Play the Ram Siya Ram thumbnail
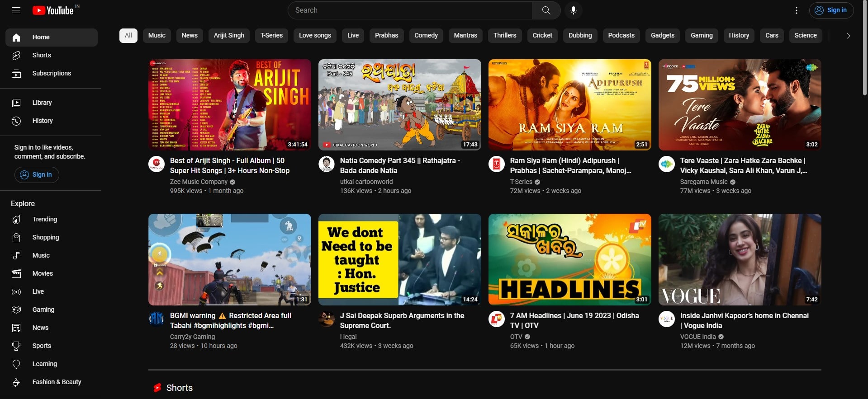 click(x=570, y=105)
